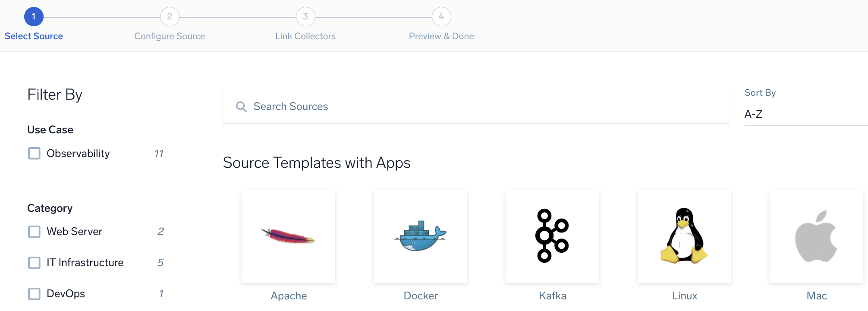Select the Kafka source template icon
The height and width of the screenshot is (311, 868).
(x=552, y=236)
